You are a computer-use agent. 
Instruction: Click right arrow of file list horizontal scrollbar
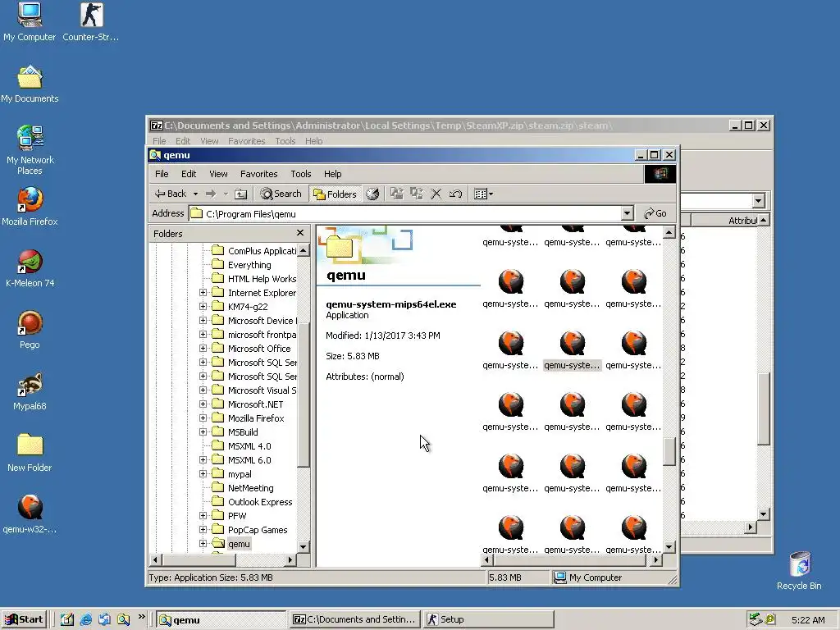(656, 559)
